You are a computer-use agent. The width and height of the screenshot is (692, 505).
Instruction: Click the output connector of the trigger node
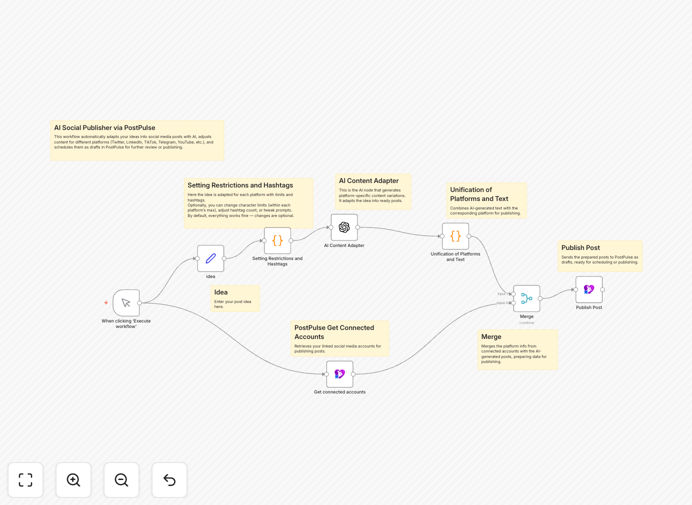click(140, 303)
